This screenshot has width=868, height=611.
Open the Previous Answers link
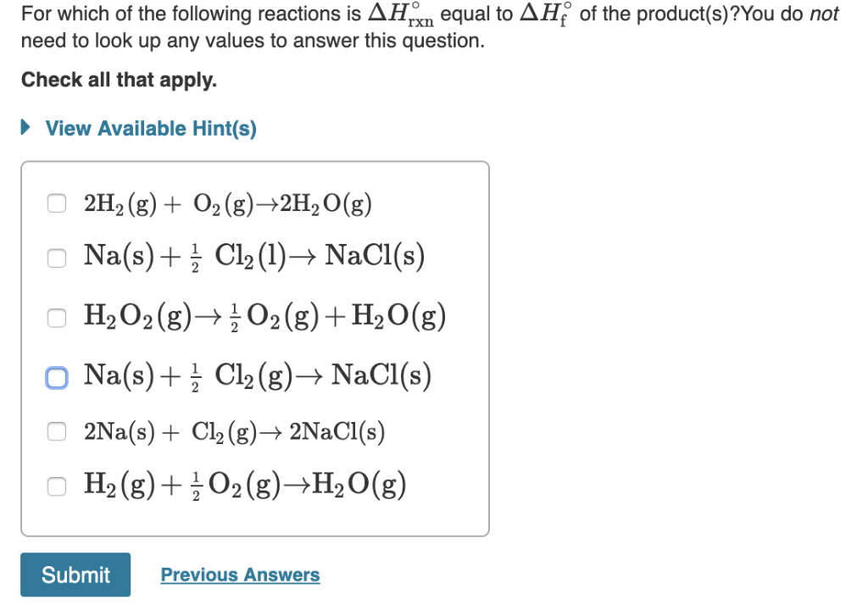[240, 575]
